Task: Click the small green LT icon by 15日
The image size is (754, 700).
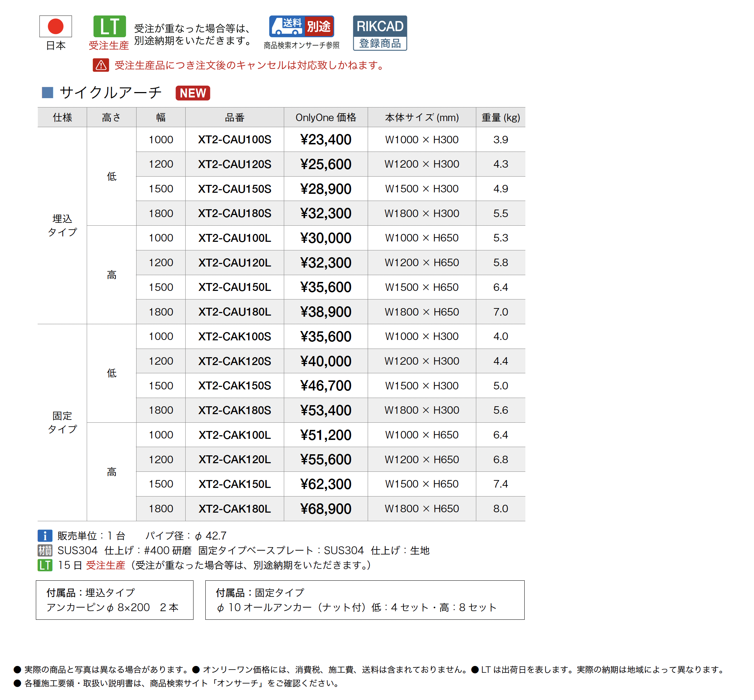Action: point(45,565)
